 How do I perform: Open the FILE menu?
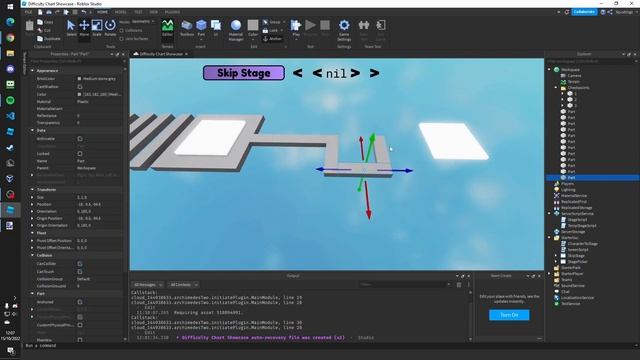coord(28,12)
